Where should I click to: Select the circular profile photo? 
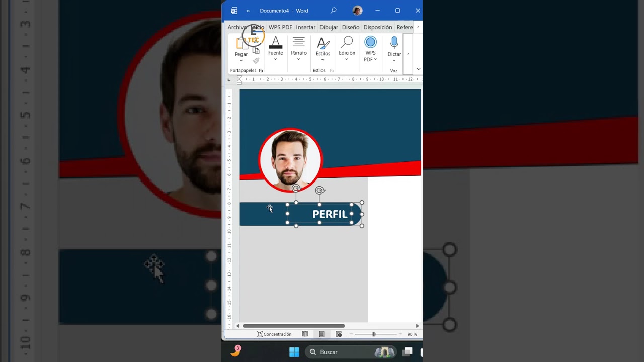[290, 160]
